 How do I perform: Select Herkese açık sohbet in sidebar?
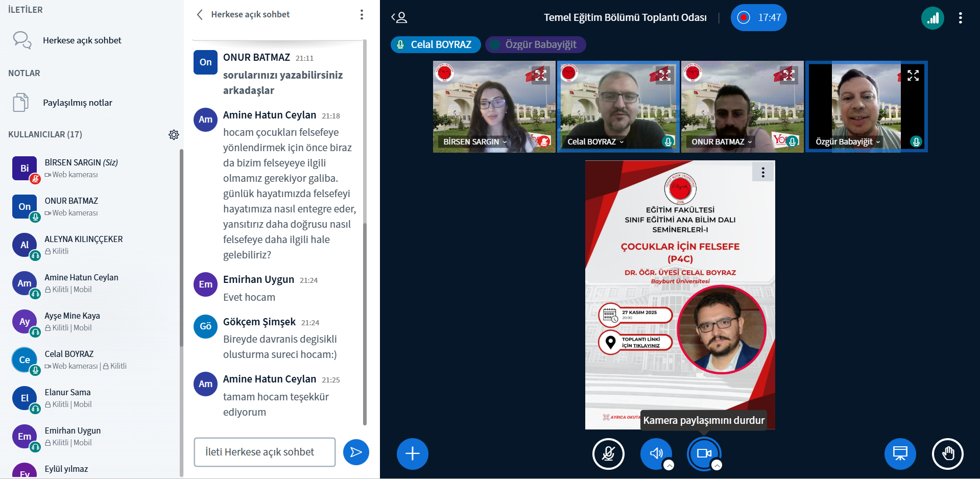[82, 40]
